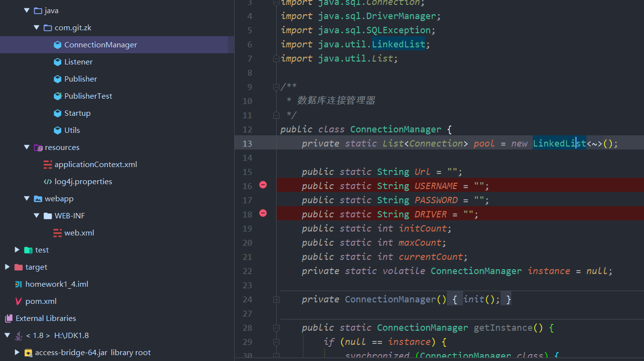The image size is (644, 361).
Task: Fold the imports block at line 7
Action: pyautogui.click(x=276, y=59)
